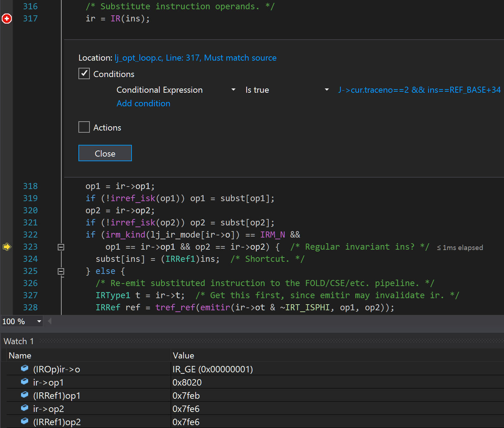
Task: Enable the Actions checkbox
Action: coord(84,127)
